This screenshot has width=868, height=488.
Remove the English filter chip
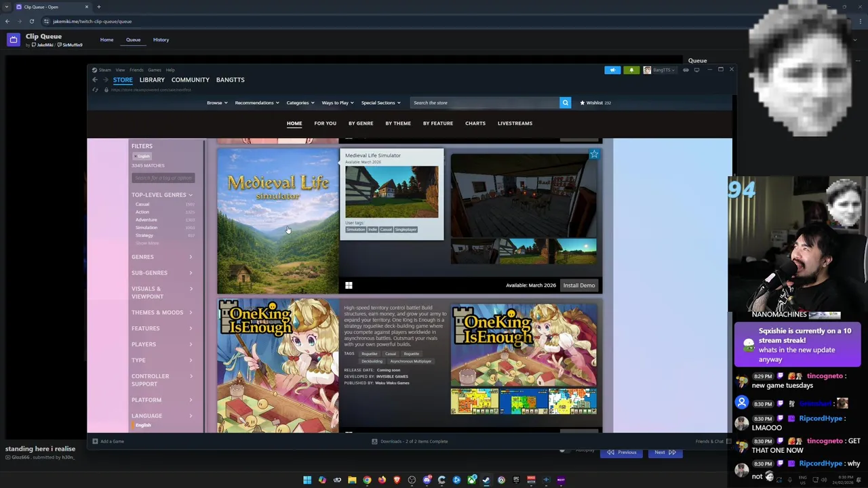(x=142, y=157)
